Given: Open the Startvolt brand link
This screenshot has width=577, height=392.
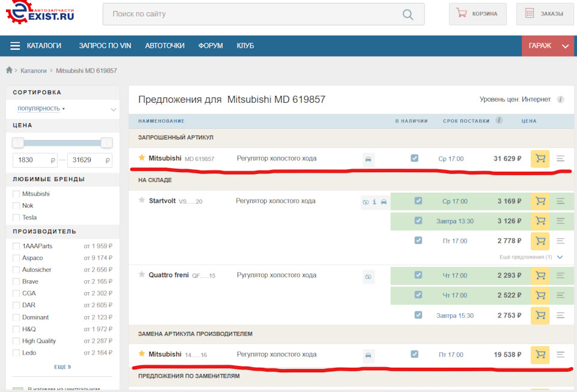Looking at the screenshot, I should pos(162,201).
